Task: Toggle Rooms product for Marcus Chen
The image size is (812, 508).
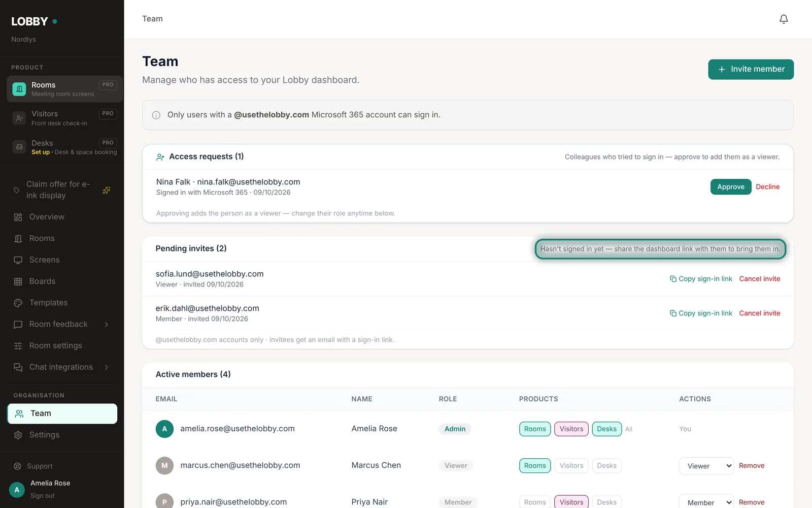Action: click(535, 465)
